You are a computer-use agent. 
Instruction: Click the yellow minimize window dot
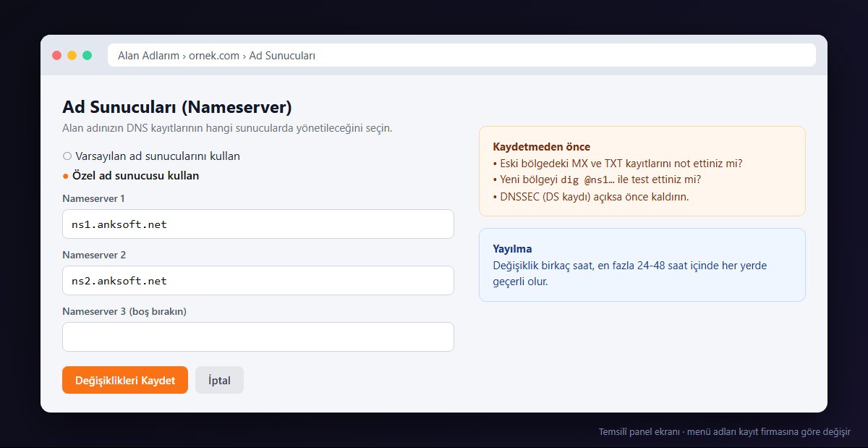coord(72,55)
